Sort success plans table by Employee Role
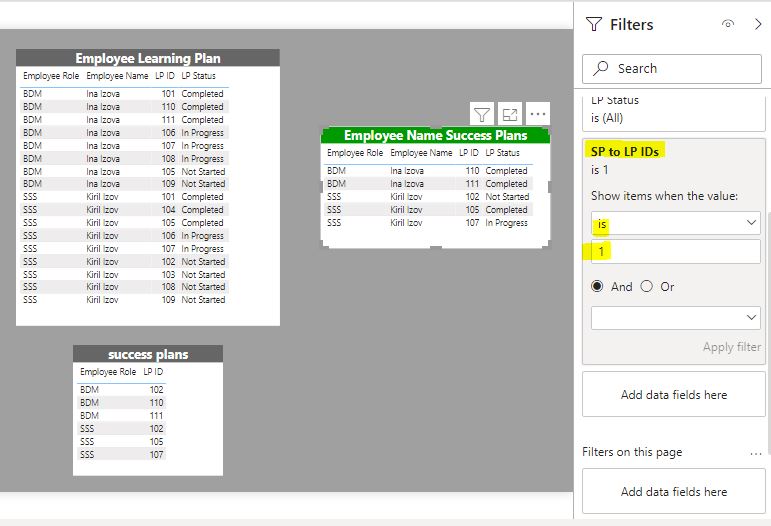 [x=108, y=372]
